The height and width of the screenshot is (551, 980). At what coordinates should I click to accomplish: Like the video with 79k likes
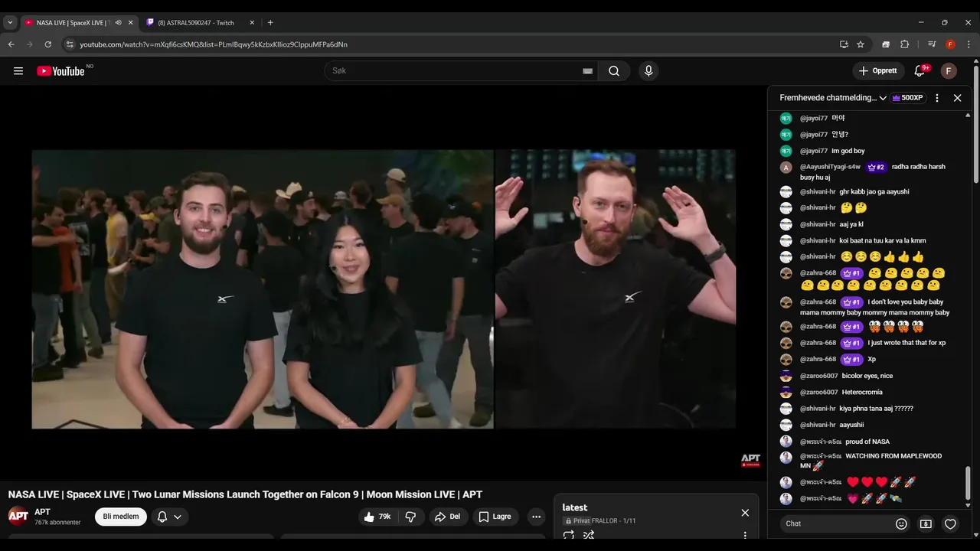point(377,517)
